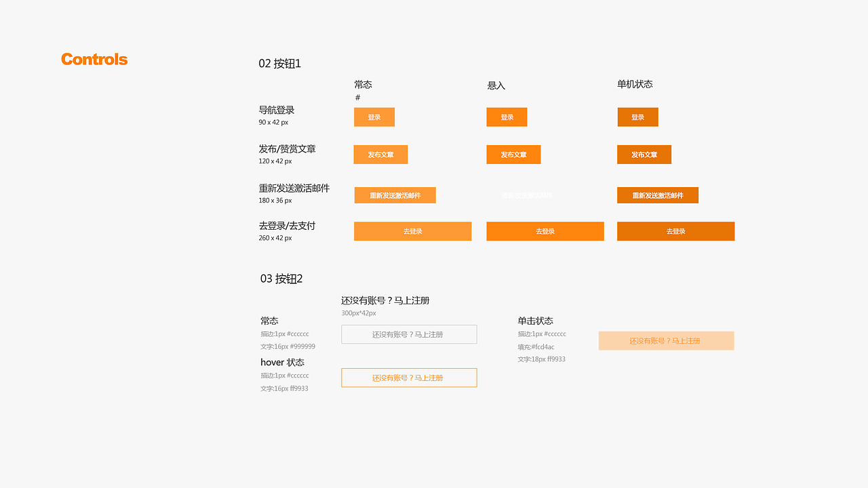Screen dimensions: 868x488
Task: Click the 填充:#fcd4ac spec text
Action: (536, 347)
